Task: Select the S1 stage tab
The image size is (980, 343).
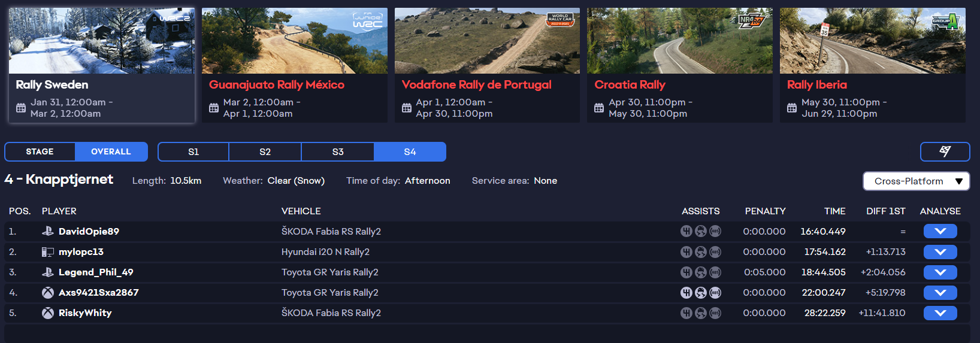Action: [x=193, y=151]
